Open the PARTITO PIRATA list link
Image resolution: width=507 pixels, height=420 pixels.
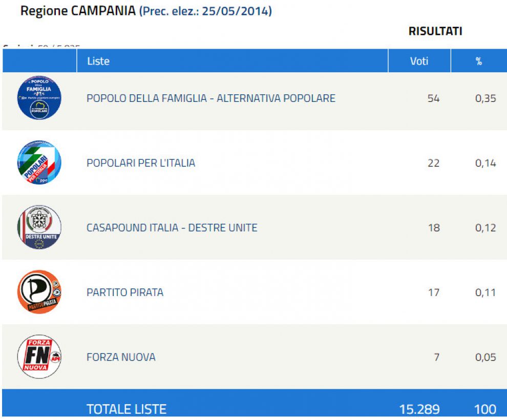click(x=125, y=292)
